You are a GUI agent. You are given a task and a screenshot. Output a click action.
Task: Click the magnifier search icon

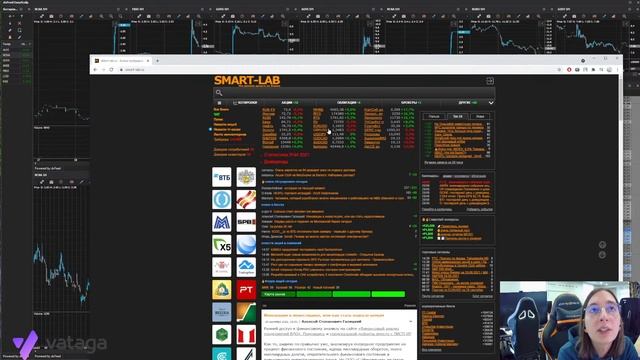click(219, 93)
